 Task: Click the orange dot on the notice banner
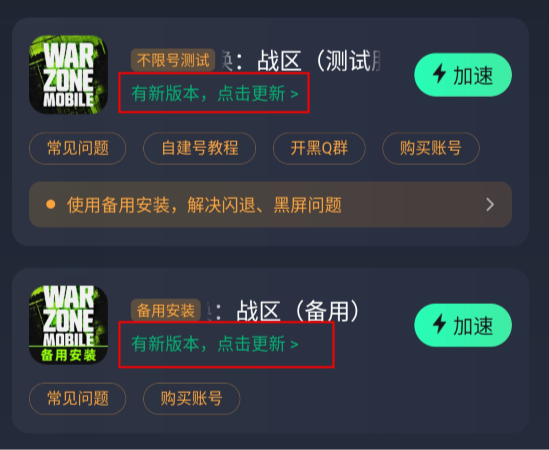click(x=51, y=204)
